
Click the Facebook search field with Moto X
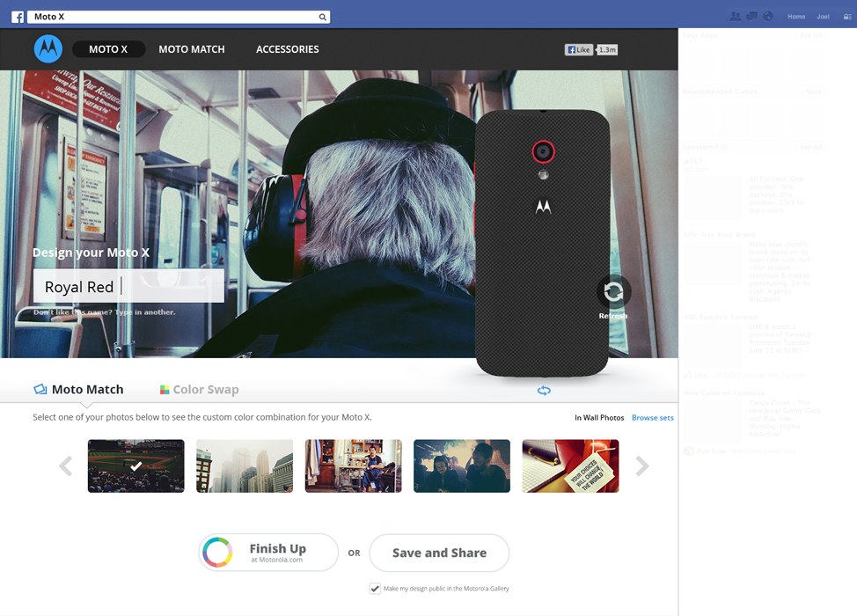pos(179,17)
